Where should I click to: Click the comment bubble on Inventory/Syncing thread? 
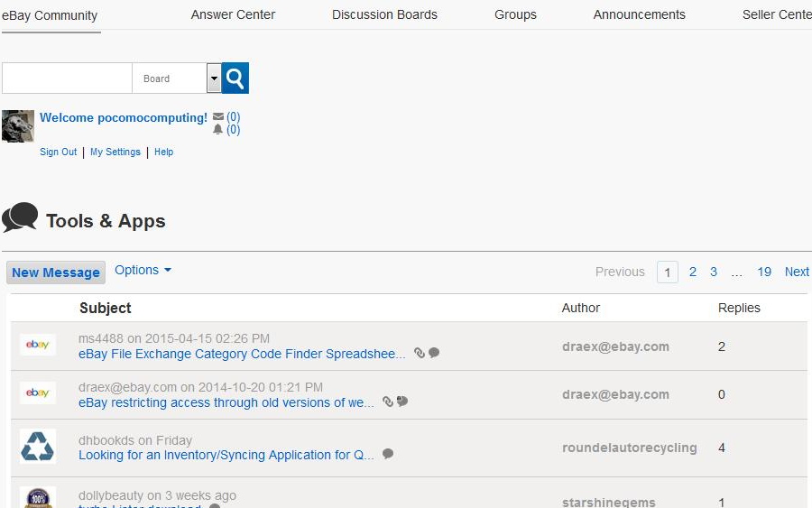[x=388, y=455]
